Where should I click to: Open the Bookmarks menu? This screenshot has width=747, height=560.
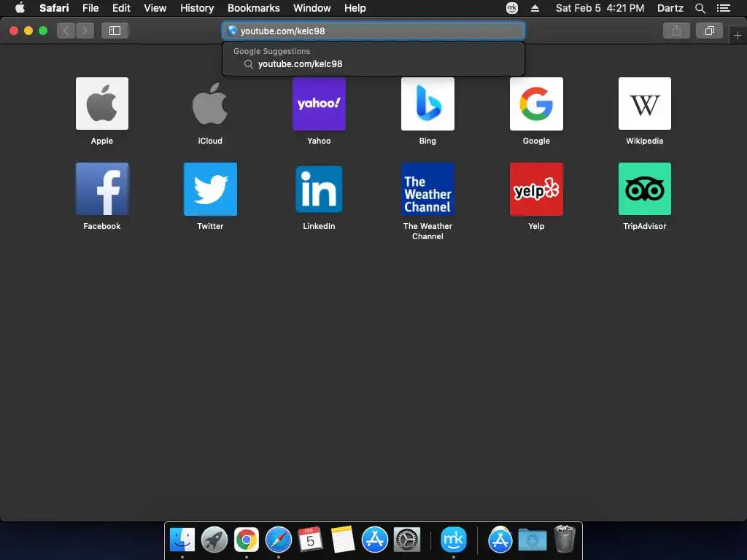253,8
